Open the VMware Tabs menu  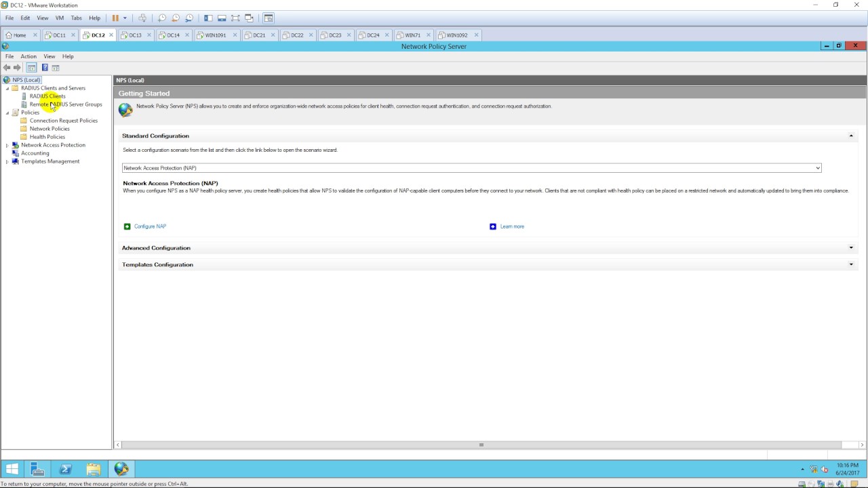(76, 18)
